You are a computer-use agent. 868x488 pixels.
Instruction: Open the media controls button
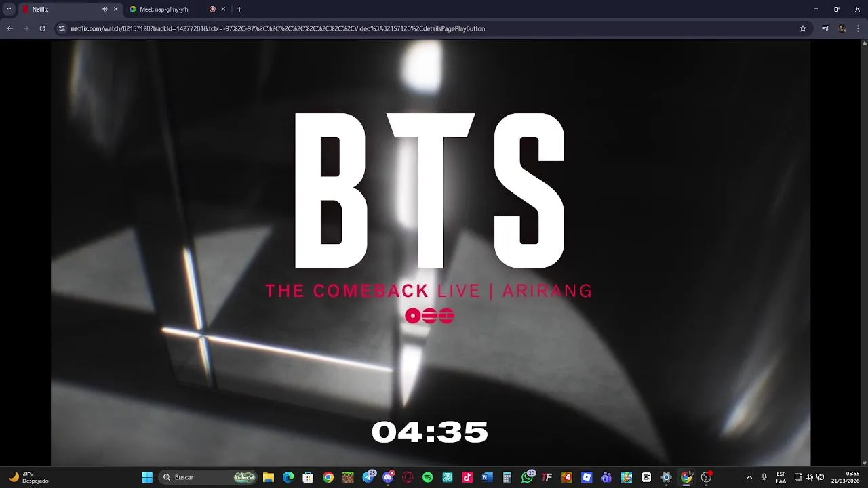[825, 28]
